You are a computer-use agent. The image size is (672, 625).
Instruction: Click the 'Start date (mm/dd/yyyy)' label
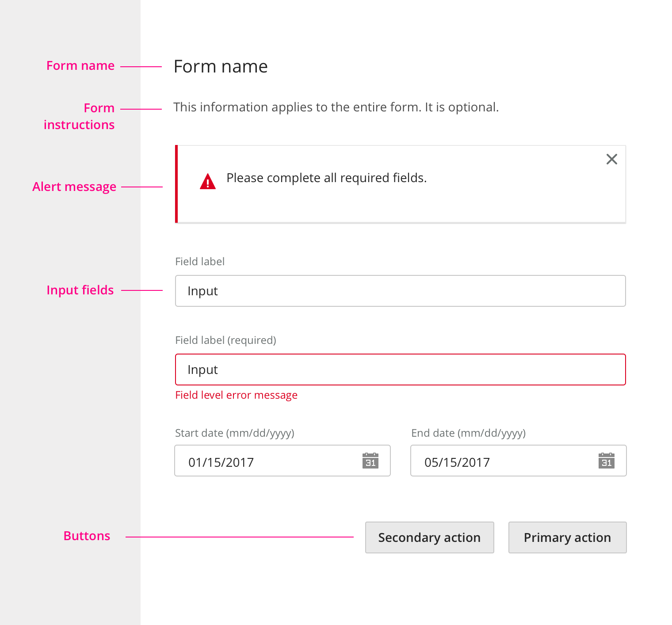(x=234, y=433)
